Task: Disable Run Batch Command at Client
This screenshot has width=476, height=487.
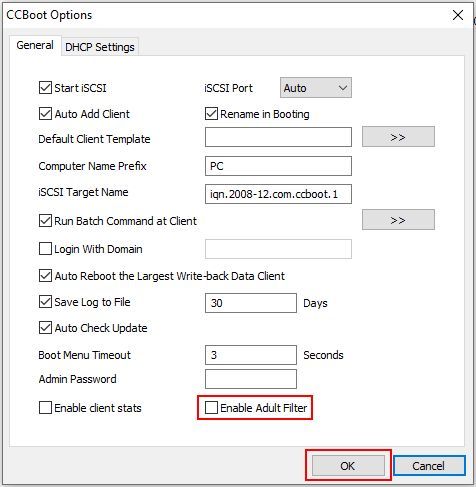Action: [x=45, y=221]
